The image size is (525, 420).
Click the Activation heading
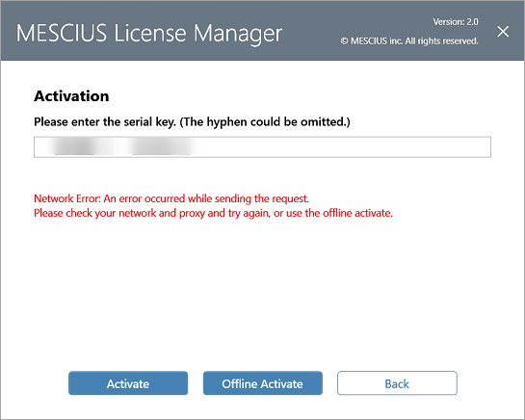71,96
